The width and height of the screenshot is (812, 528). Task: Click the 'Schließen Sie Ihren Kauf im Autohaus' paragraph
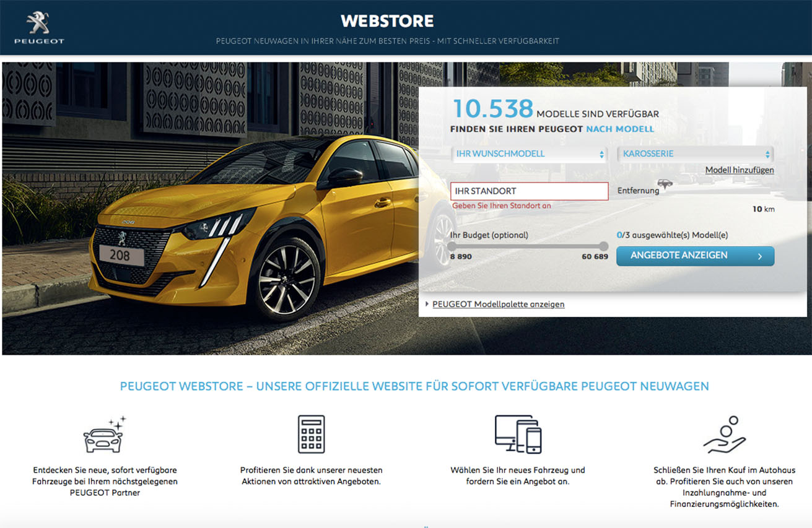(x=725, y=487)
